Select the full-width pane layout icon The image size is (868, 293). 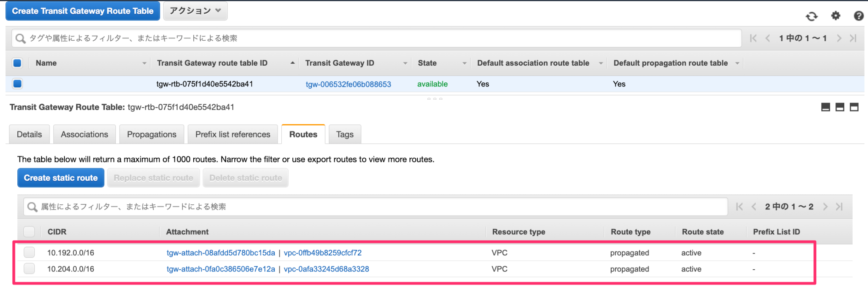coord(853,107)
